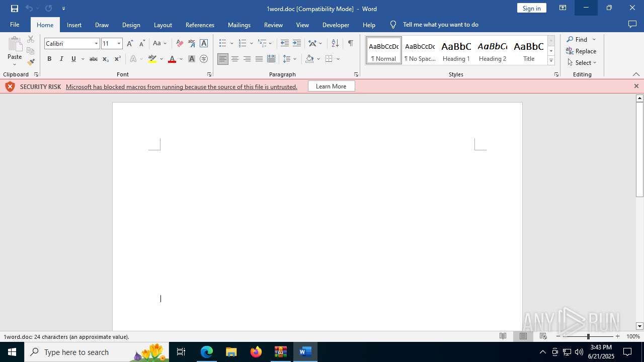Click the Sign in button
The image size is (644, 362).
click(531, 8)
